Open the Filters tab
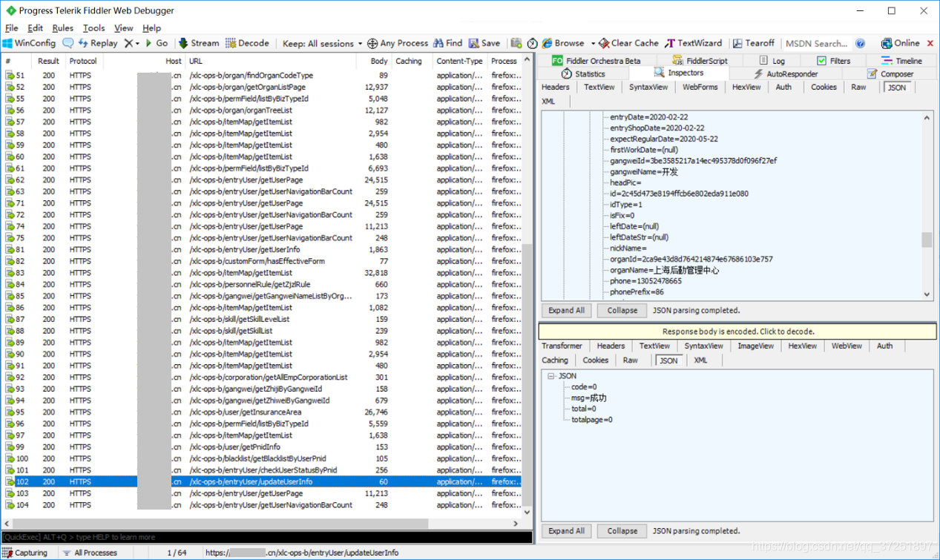 [x=833, y=61]
